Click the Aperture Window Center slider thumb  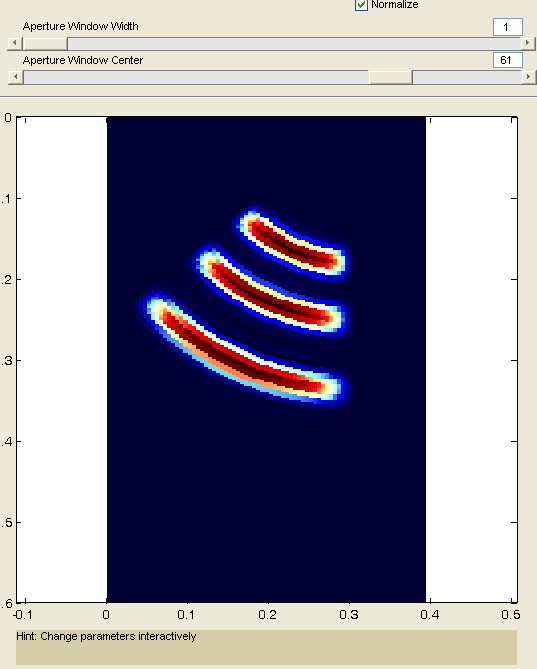pos(390,77)
